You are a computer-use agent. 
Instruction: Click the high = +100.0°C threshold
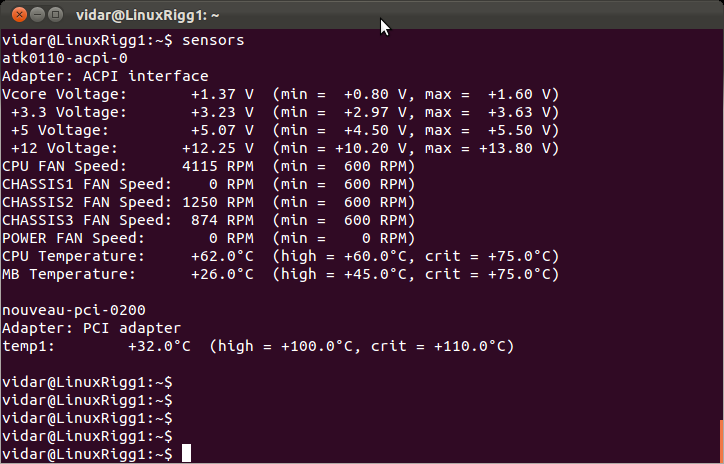pos(285,346)
